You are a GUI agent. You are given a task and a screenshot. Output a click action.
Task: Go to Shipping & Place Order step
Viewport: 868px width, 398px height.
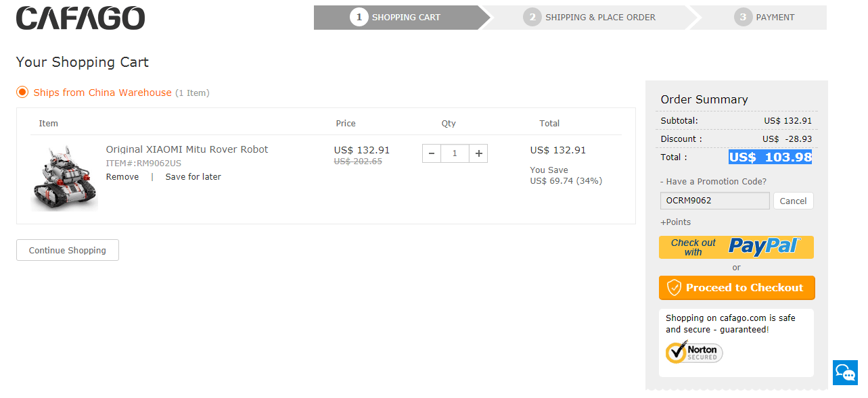pos(589,18)
